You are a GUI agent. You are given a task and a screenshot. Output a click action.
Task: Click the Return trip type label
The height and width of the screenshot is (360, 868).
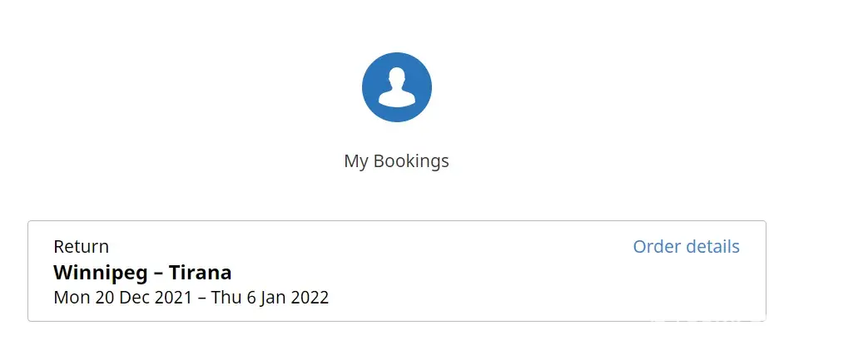pos(81,247)
